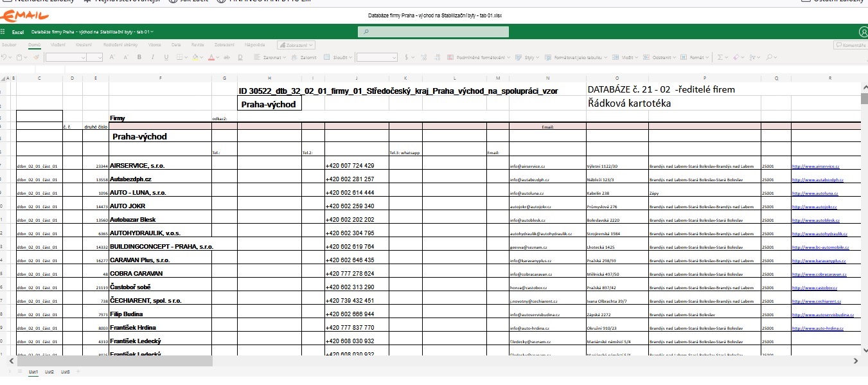Click Formátovat jako tabulku
The width and height of the screenshot is (868, 385).
tap(575, 57)
